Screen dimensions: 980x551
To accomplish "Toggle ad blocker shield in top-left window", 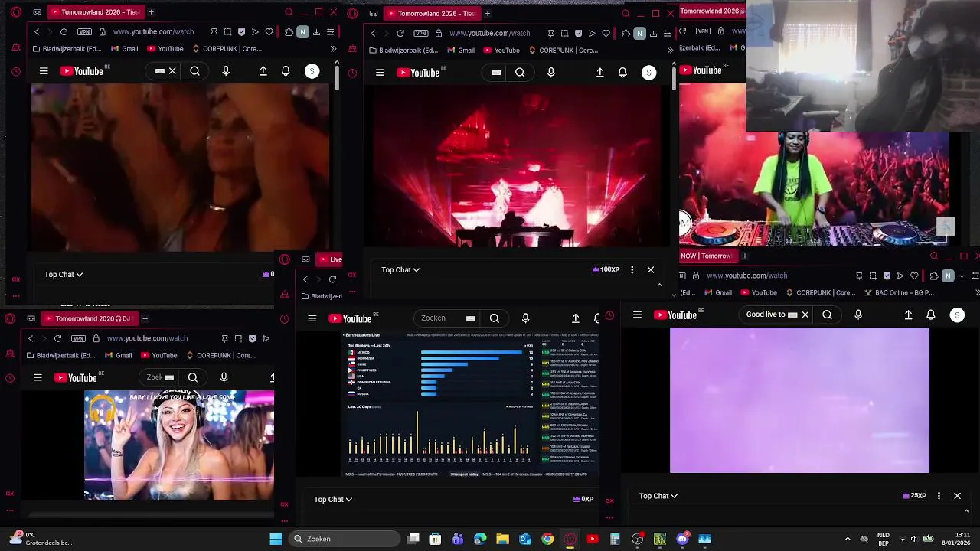I will tap(242, 32).
